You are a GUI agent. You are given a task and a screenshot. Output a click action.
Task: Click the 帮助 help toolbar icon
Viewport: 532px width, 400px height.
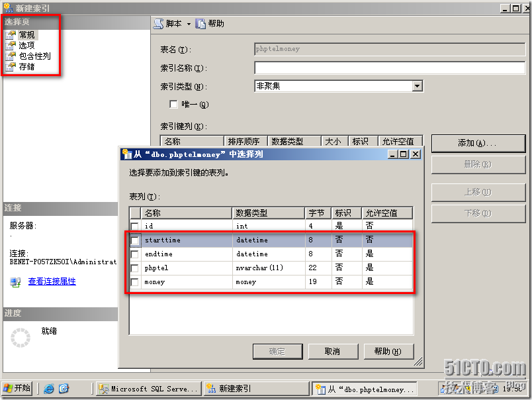point(200,24)
